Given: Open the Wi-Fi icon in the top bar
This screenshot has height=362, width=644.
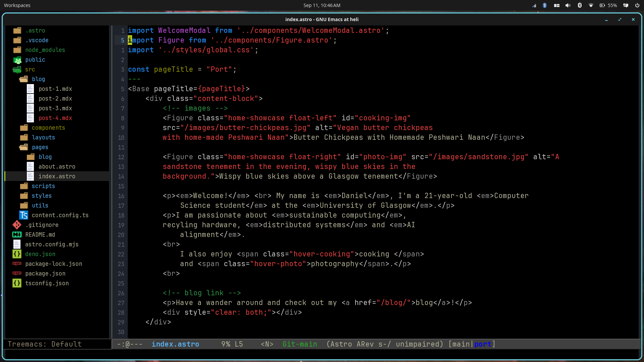Looking at the screenshot, I should 591,5.
